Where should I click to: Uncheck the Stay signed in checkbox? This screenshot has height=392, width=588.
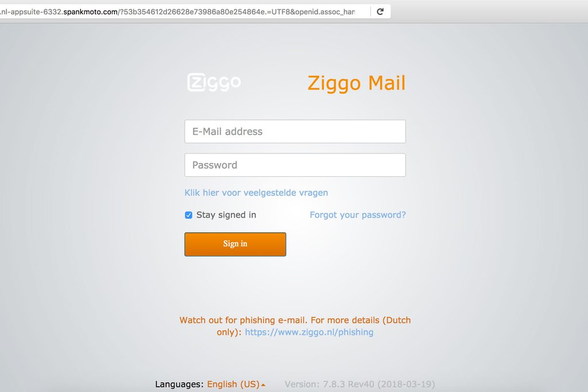coord(188,215)
